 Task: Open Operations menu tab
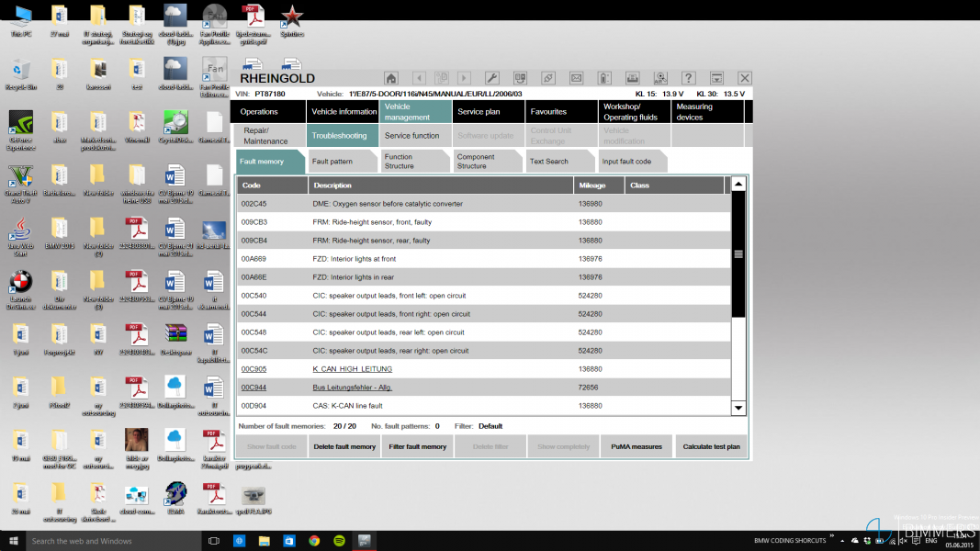(269, 112)
